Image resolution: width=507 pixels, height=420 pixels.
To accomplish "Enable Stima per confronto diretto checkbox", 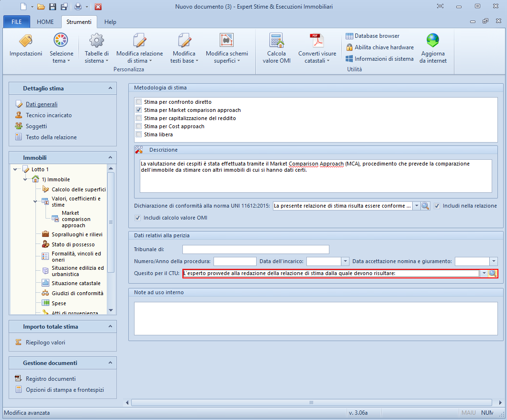I will tap(139, 102).
